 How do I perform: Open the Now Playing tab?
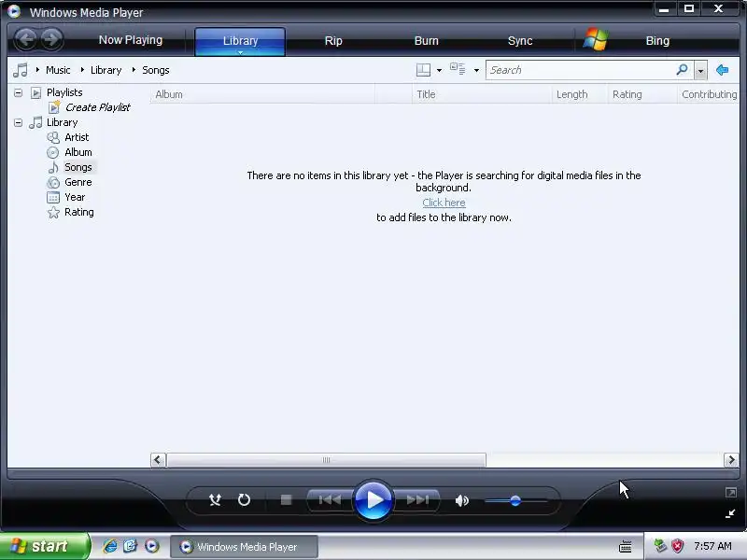[131, 40]
